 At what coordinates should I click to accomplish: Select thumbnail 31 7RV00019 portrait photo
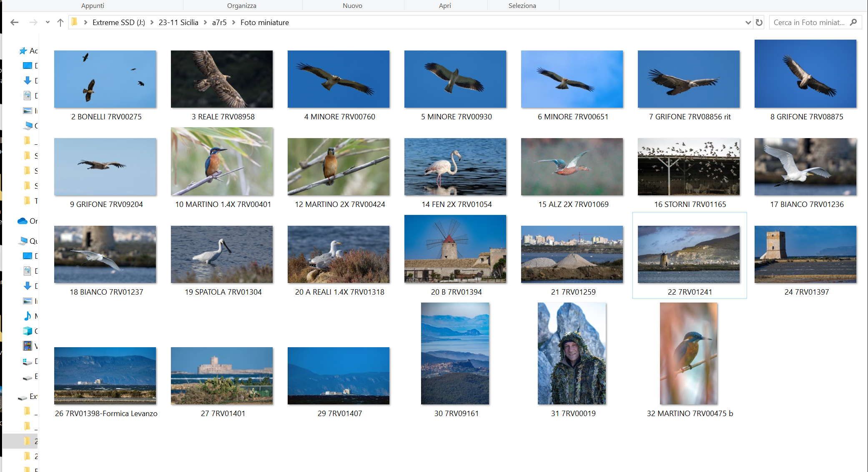click(x=572, y=353)
